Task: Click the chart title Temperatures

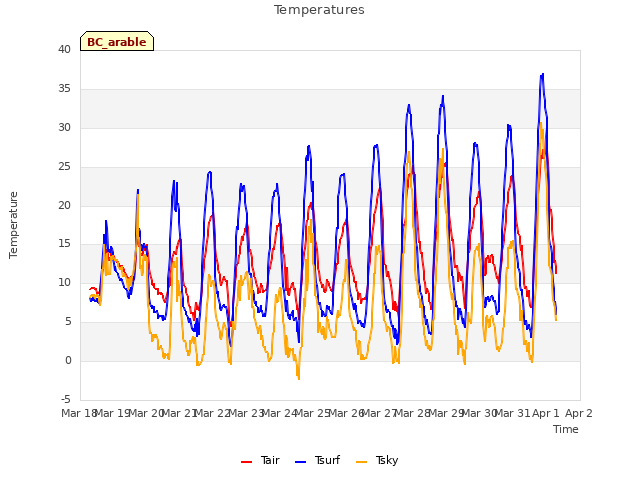Action: [319, 10]
